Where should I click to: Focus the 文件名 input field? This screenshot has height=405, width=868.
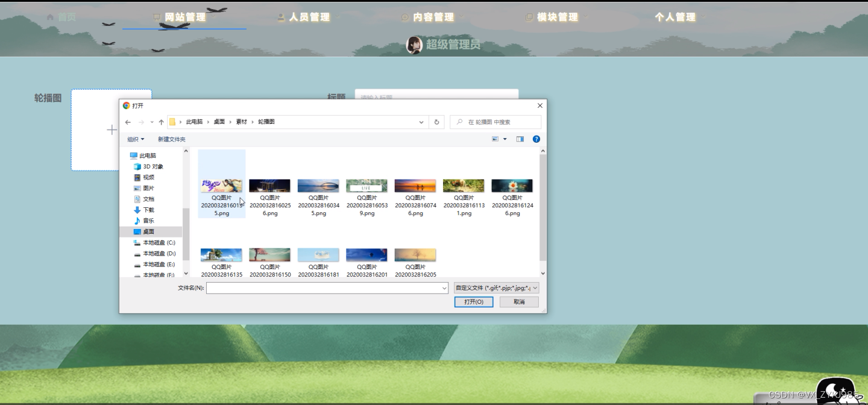click(327, 289)
